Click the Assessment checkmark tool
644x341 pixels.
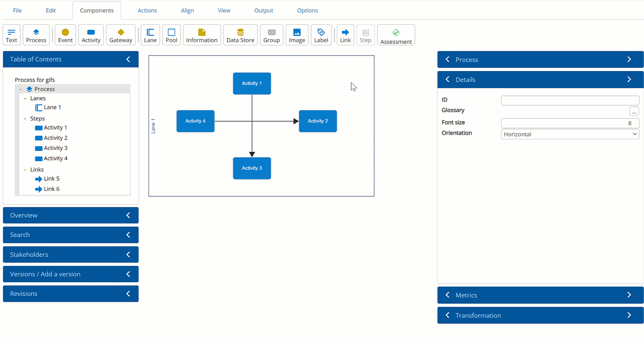click(x=396, y=35)
